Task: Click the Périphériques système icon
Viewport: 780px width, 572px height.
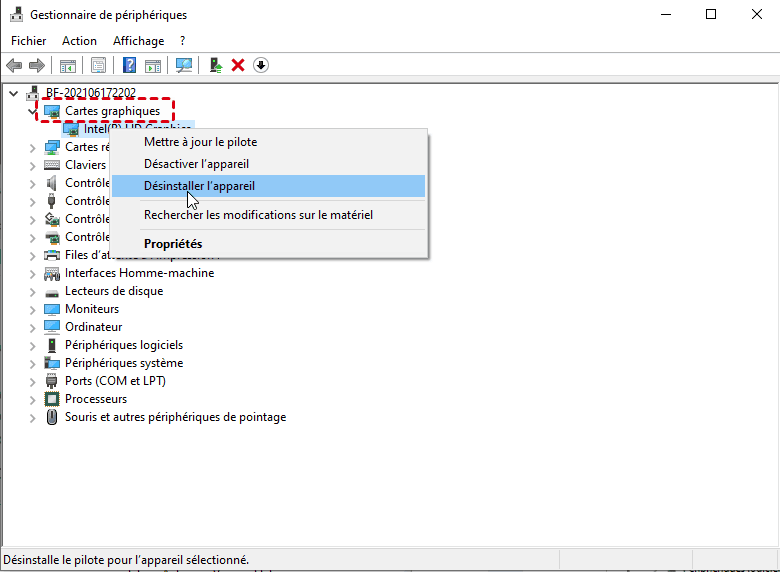Action: [52, 363]
